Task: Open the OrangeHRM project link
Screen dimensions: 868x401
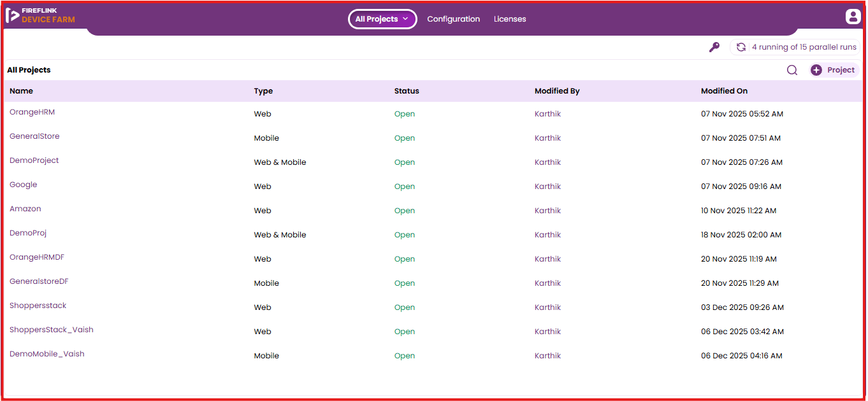Action: point(32,112)
